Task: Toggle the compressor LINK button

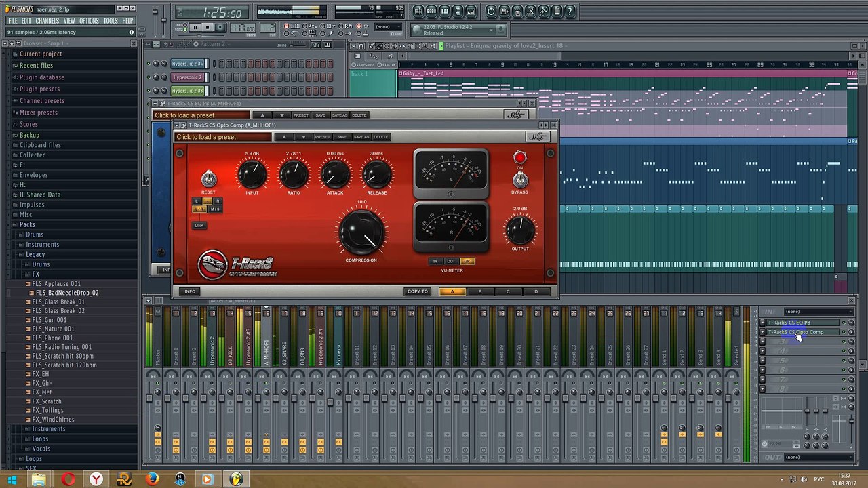Action: 199,226
